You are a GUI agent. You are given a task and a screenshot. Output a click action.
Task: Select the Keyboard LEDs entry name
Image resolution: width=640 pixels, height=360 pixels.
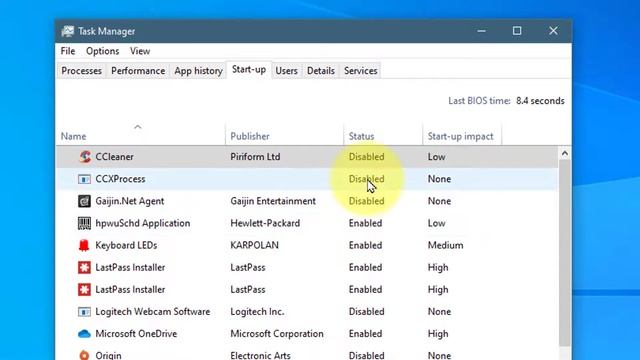126,245
